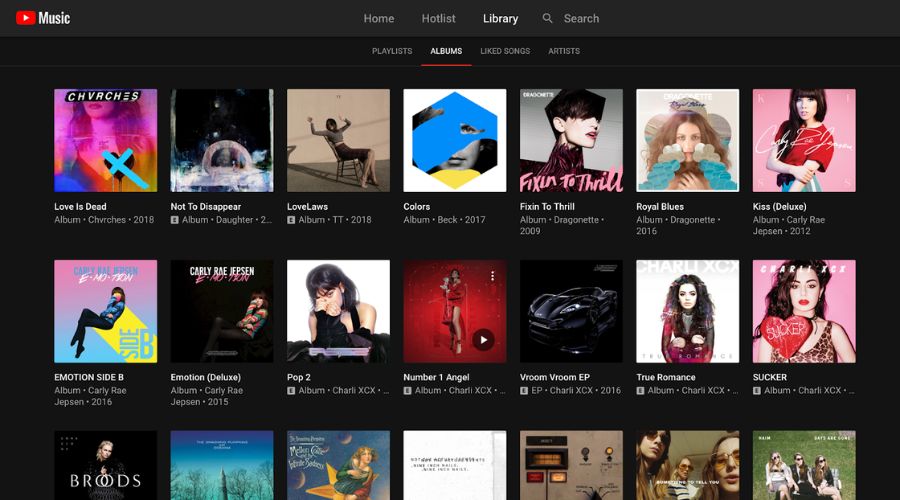
Task: Click "Album • Beck • 2017" subtitle
Action: pos(444,220)
